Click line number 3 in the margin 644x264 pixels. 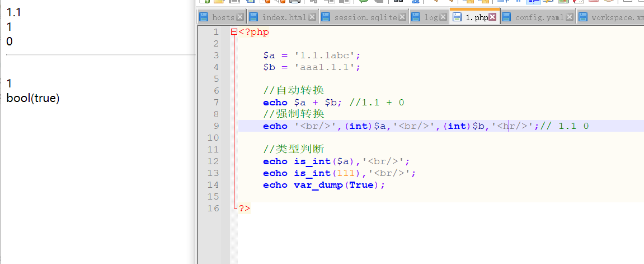pos(216,55)
